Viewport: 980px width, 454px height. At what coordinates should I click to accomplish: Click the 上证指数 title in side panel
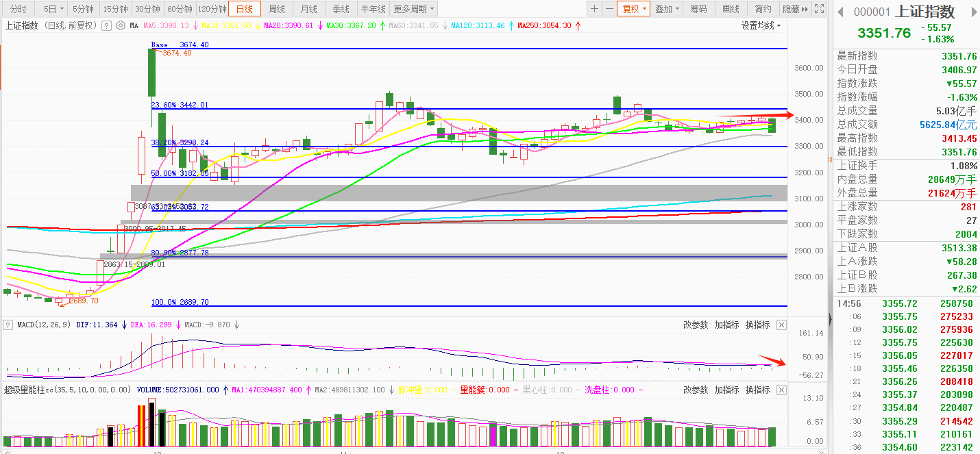(x=925, y=12)
